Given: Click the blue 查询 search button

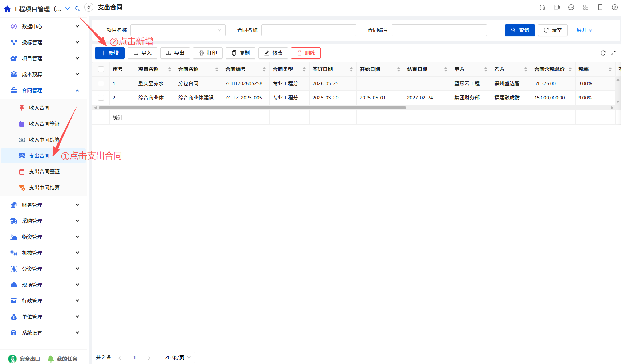Looking at the screenshot, I should coord(520,30).
